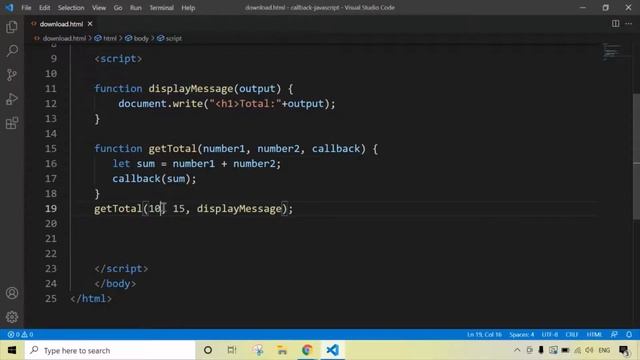Open the View menu

pos(98,8)
